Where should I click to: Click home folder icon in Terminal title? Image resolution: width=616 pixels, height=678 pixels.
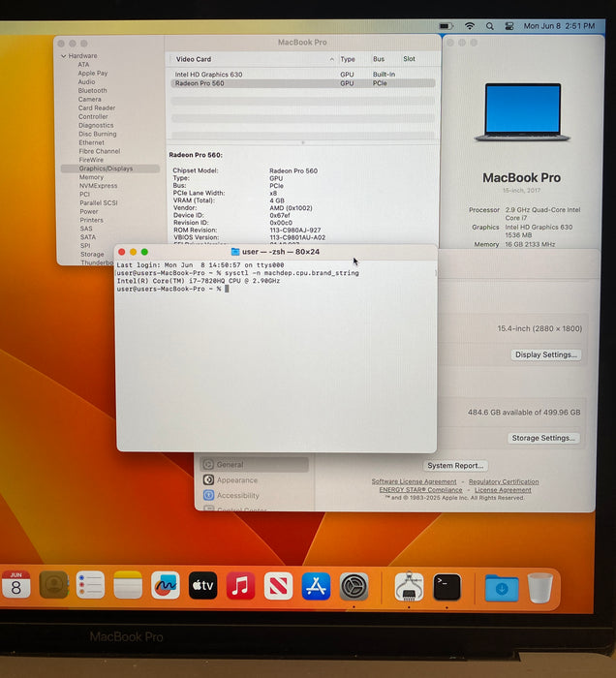[x=235, y=252]
